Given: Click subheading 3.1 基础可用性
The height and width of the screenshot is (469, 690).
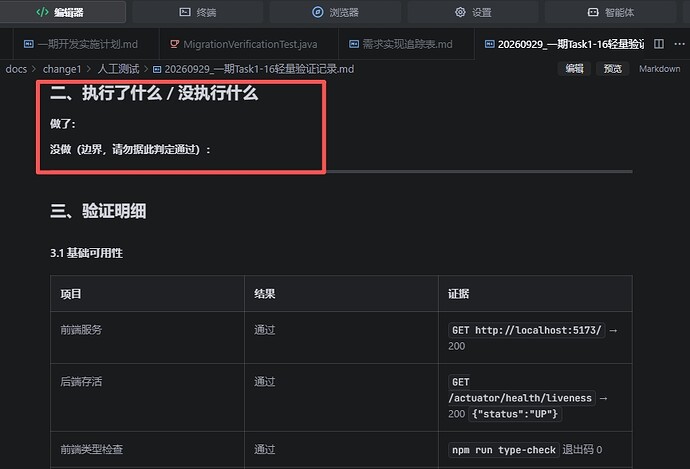Looking at the screenshot, I should click(x=86, y=253).
